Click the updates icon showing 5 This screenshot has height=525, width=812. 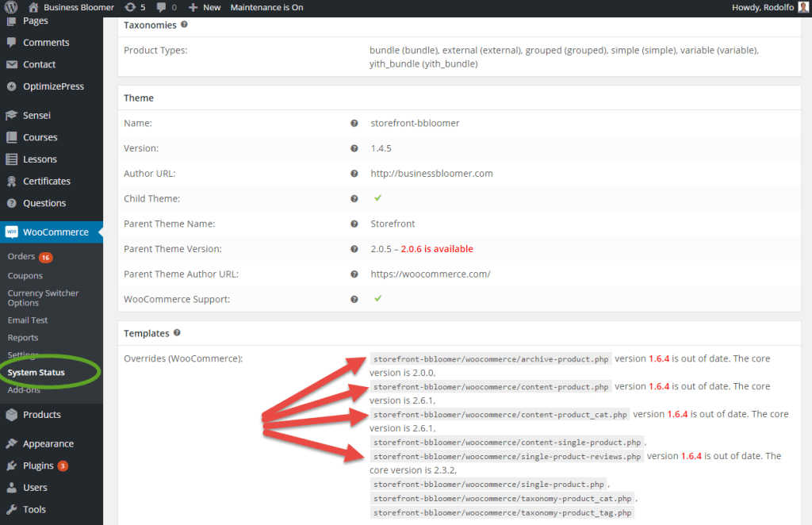pyautogui.click(x=130, y=7)
